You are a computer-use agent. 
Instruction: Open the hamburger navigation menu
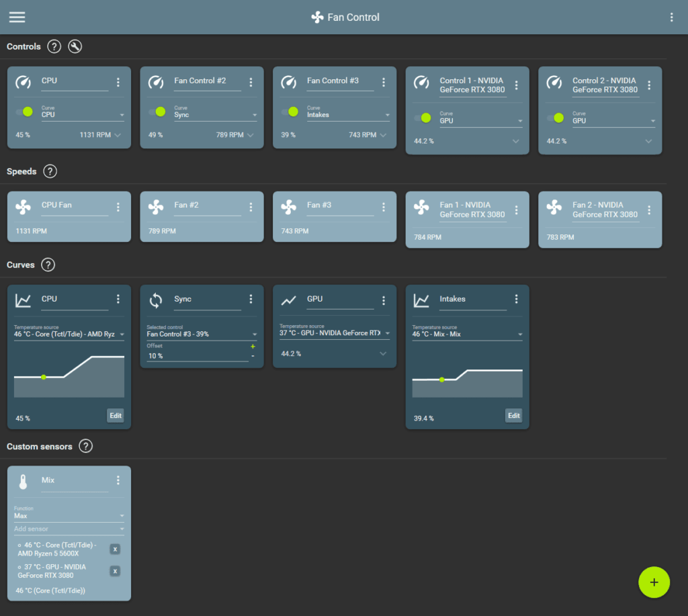(x=17, y=17)
